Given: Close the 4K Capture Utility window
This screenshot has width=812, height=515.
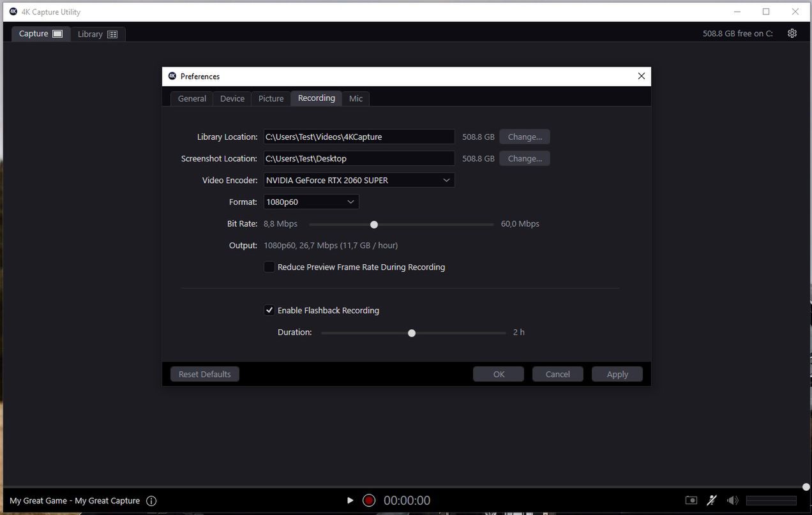Looking at the screenshot, I should tap(795, 11).
